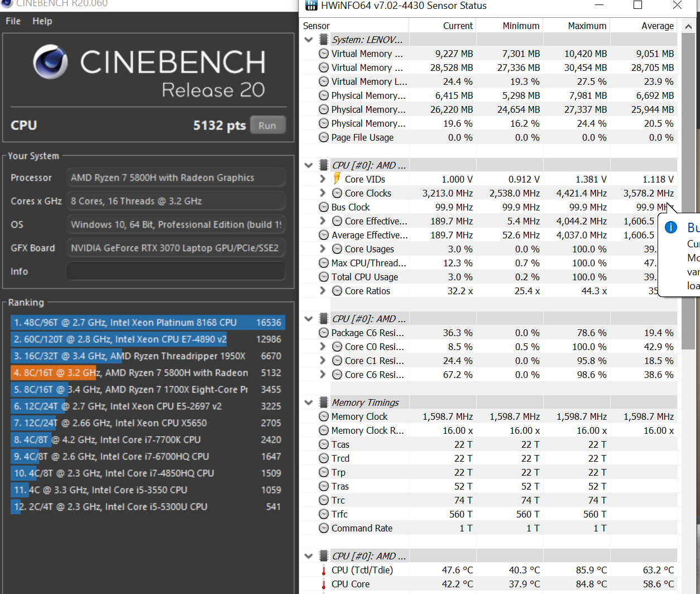Click the Trcd timing icon
Image resolution: width=700 pixels, height=594 pixels.
[324, 458]
